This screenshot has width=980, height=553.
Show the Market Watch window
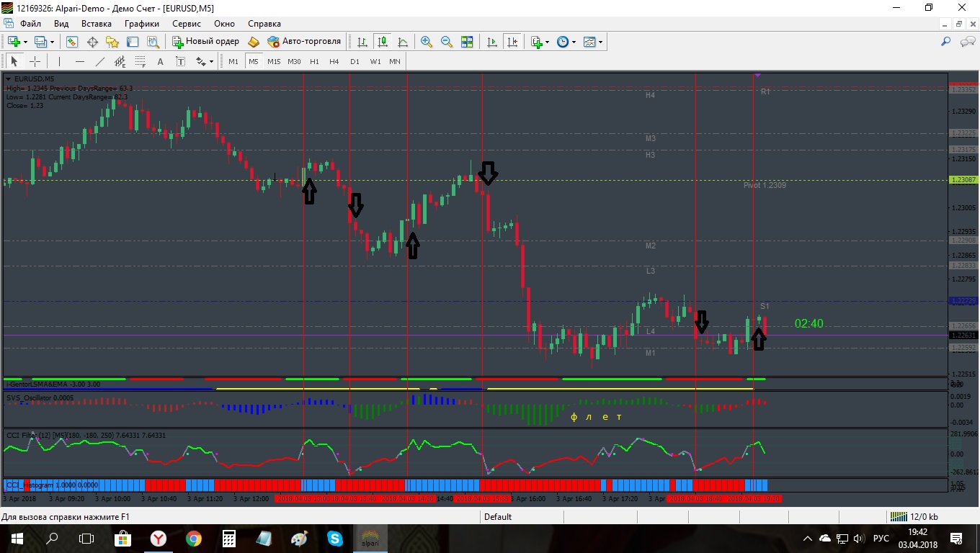pos(72,42)
